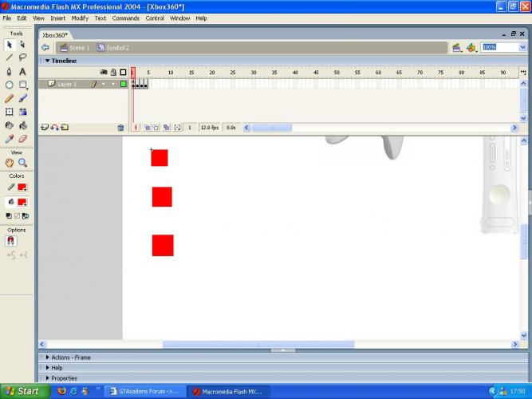532x399 pixels.
Task: Delete layer with the trash icon
Action: 120,128
